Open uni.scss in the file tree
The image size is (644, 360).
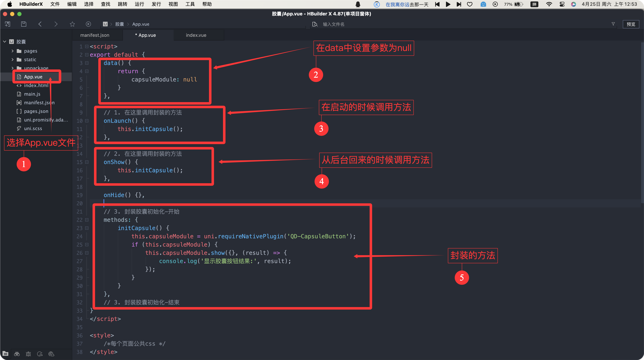point(33,128)
